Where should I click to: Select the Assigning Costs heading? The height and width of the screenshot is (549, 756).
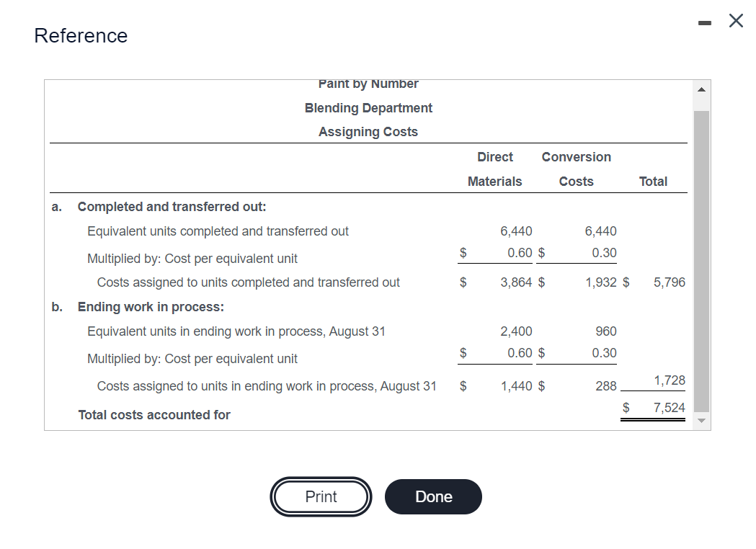tap(368, 132)
